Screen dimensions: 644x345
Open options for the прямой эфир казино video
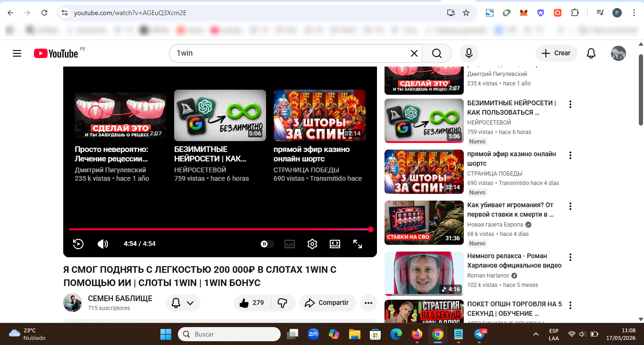tap(570, 155)
